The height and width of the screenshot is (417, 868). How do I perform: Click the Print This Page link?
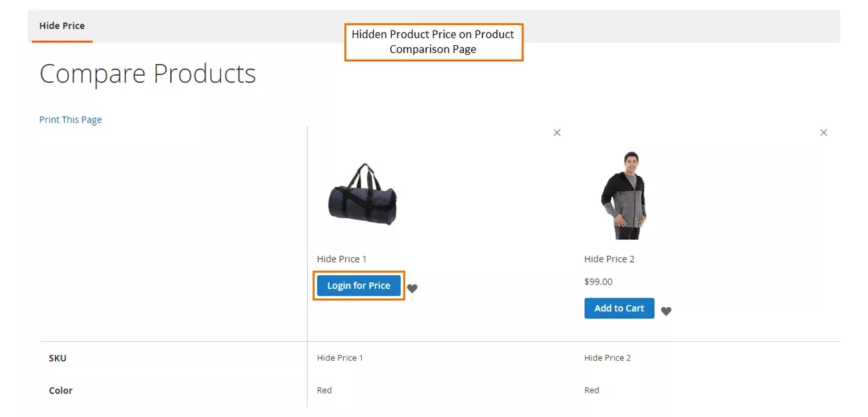pyautogui.click(x=70, y=120)
